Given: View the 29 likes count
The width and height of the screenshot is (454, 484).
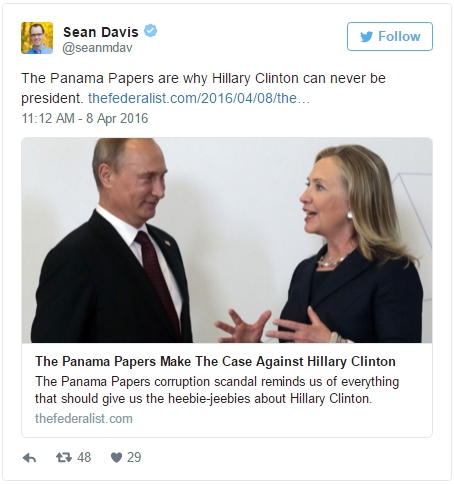Looking at the screenshot, I should pos(134,457).
